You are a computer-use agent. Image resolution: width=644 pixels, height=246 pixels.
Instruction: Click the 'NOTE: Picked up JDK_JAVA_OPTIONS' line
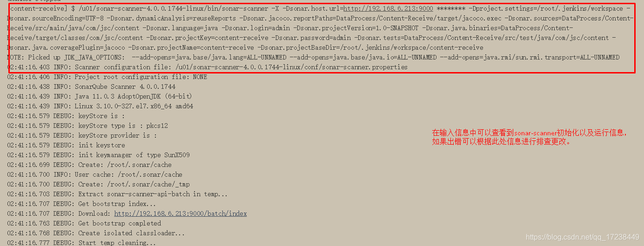pos(313,57)
